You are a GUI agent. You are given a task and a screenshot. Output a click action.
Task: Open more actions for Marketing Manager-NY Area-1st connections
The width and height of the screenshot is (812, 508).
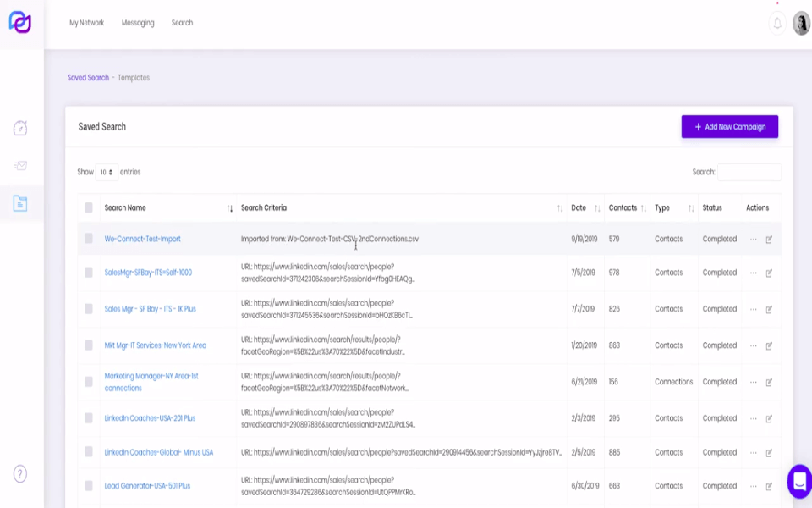click(754, 382)
